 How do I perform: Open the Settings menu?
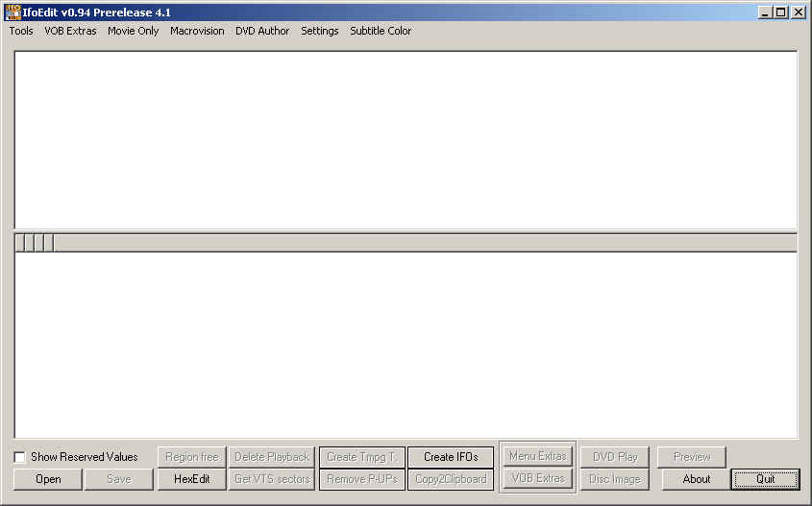[x=320, y=31]
